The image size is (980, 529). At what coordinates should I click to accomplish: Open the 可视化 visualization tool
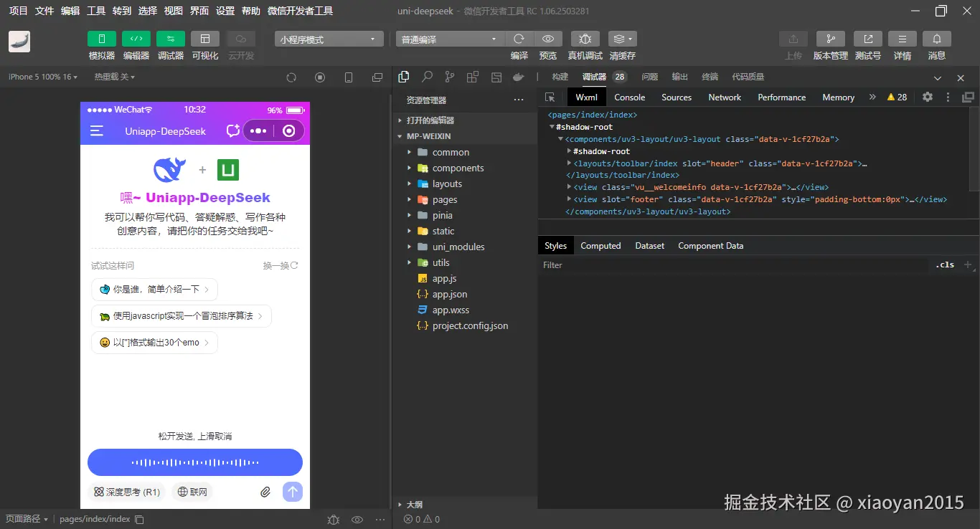204,45
